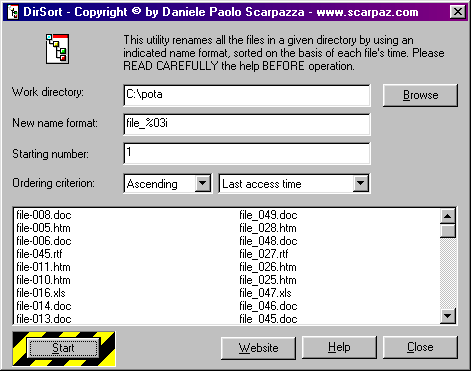Click new name file_026.htm
The image size is (471, 371).
coord(268,267)
